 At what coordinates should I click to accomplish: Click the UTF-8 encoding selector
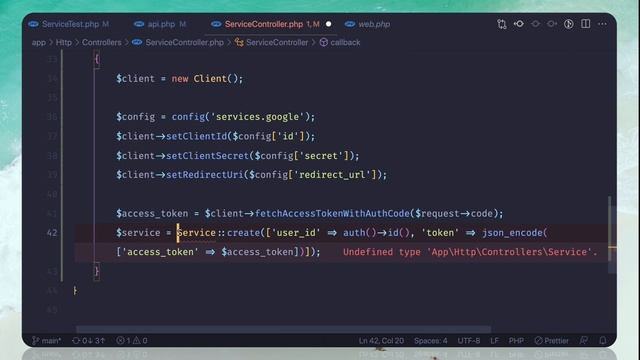pyautogui.click(x=469, y=340)
